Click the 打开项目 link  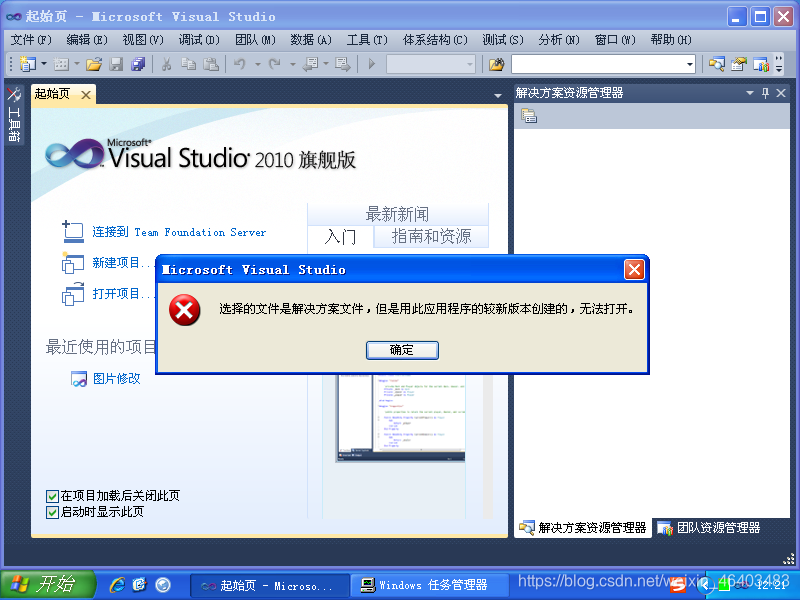tap(121, 294)
